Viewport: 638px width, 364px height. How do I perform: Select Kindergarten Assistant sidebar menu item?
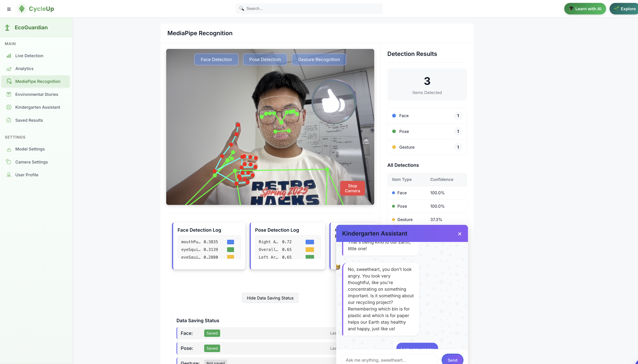(38, 107)
